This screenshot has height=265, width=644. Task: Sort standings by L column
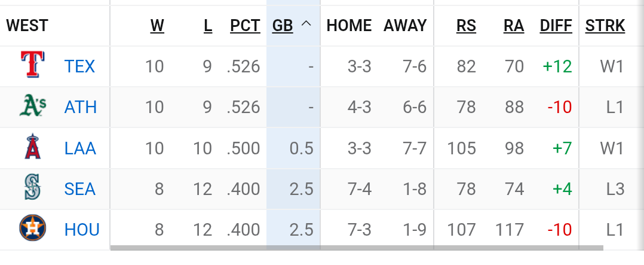pyautogui.click(x=208, y=26)
